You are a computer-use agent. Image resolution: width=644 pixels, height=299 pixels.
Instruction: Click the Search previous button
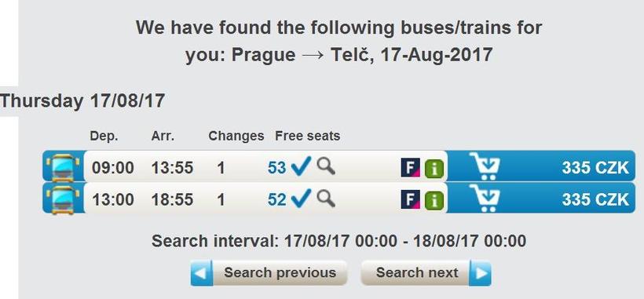pos(269,273)
